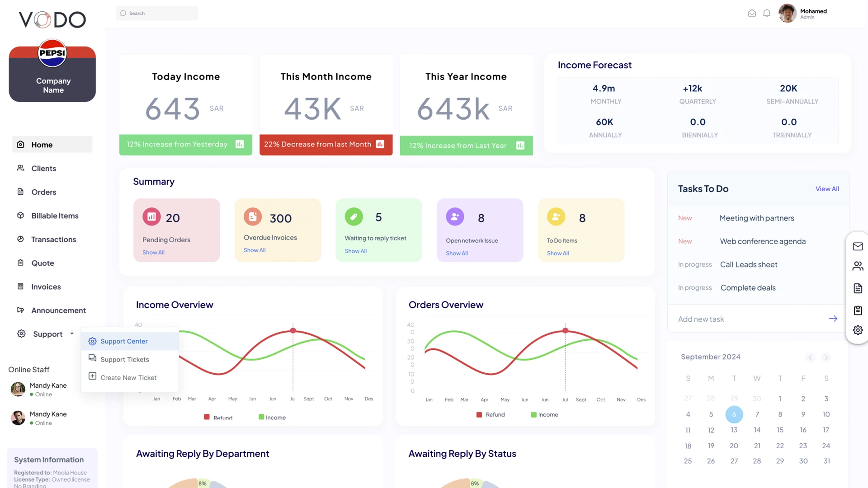Submit new task with arrow icon
The width and height of the screenshot is (868, 488).
click(833, 319)
